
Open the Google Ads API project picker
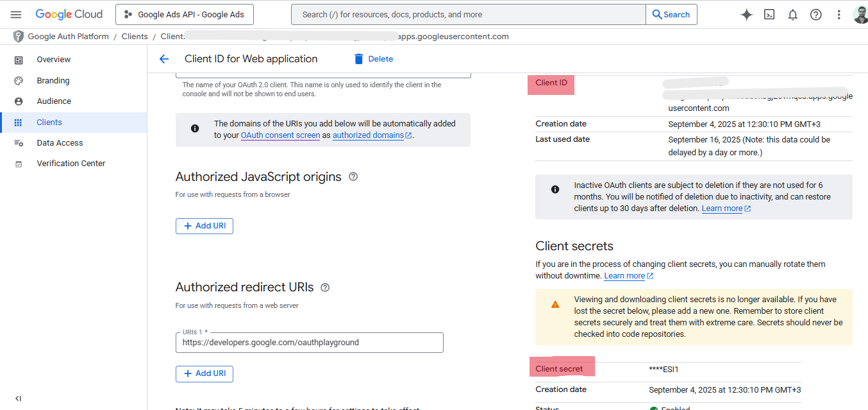(x=184, y=14)
